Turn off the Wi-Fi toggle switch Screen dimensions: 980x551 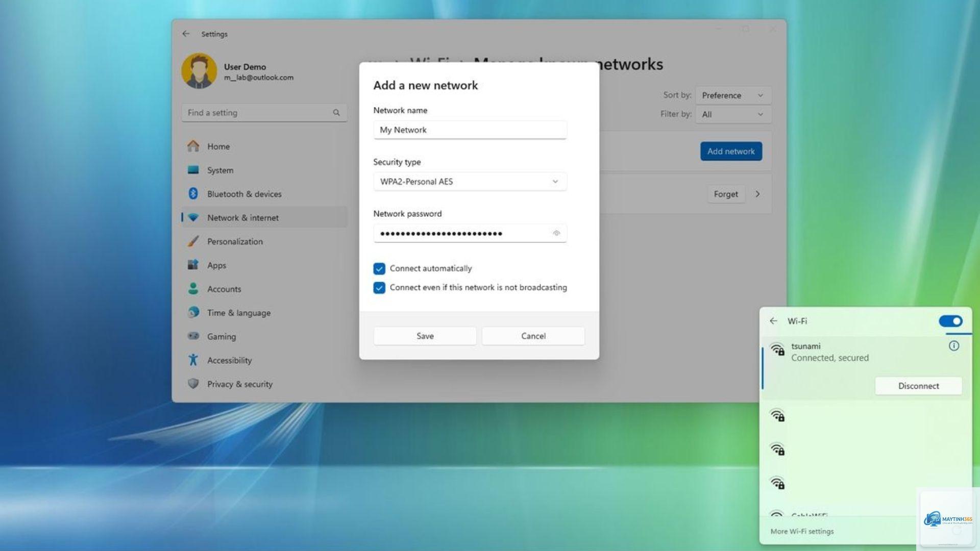click(x=950, y=321)
